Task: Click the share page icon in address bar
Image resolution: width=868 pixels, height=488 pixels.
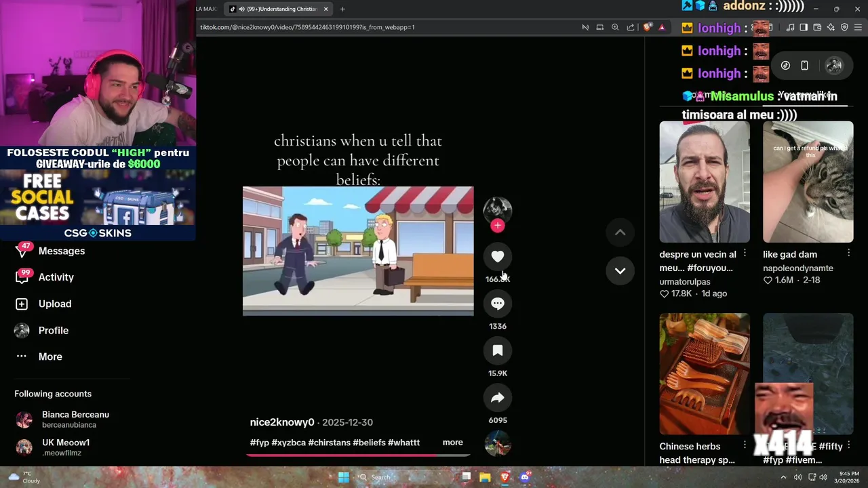Action: click(631, 27)
